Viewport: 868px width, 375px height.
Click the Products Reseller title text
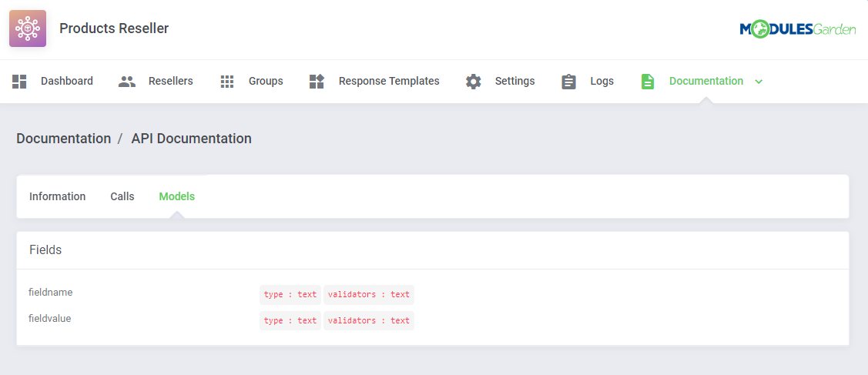pos(114,28)
